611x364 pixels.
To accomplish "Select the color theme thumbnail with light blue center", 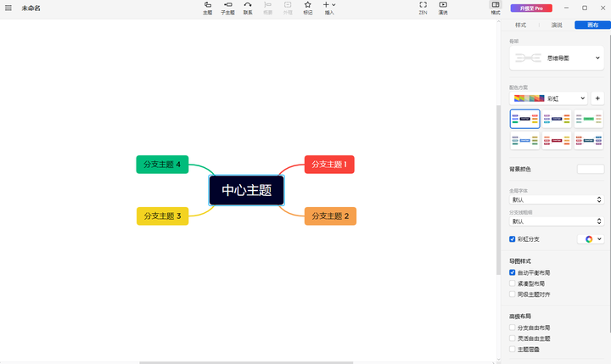I will click(525, 140).
